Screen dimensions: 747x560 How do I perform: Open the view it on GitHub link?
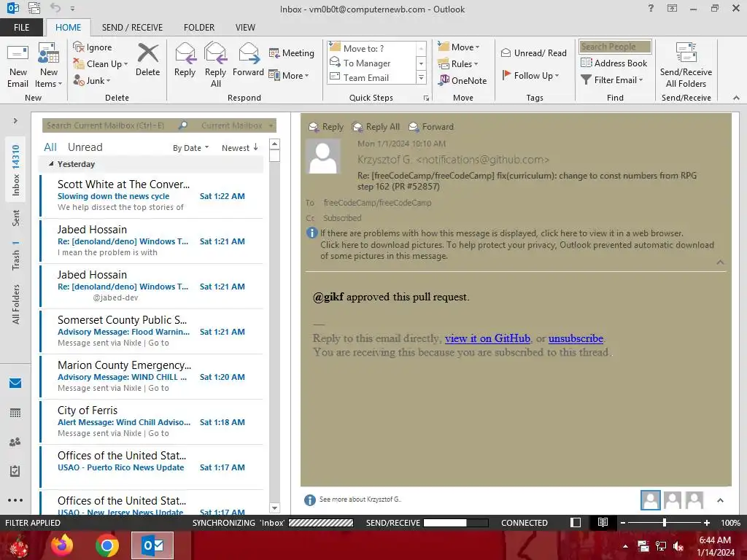pos(487,338)
